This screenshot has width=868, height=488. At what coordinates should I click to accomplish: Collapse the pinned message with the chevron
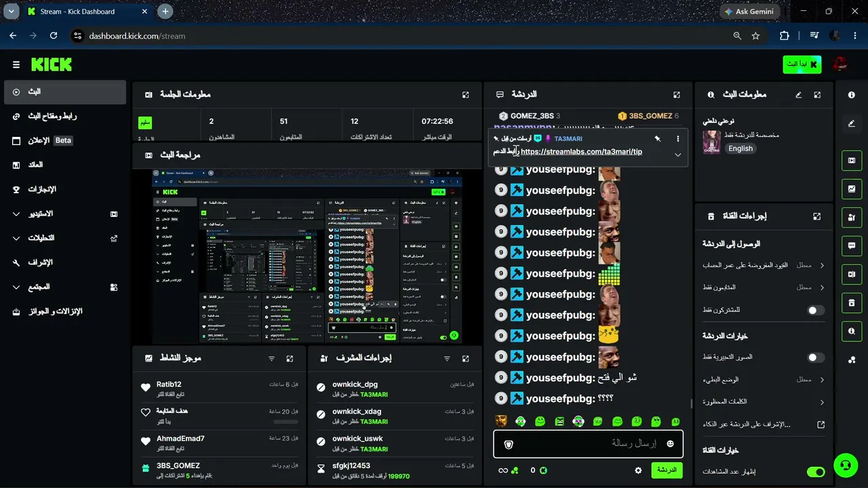pos(677,155)
